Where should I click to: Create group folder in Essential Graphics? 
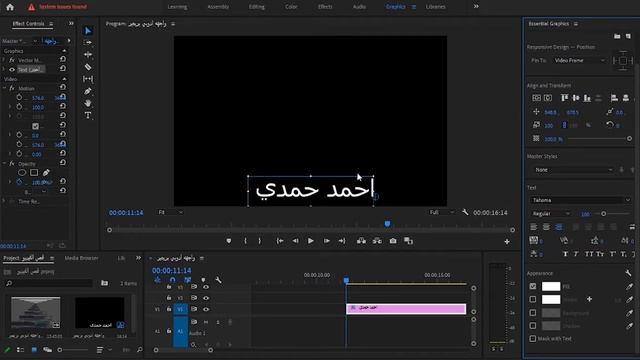pyautogui.click(x=617, y=36)
